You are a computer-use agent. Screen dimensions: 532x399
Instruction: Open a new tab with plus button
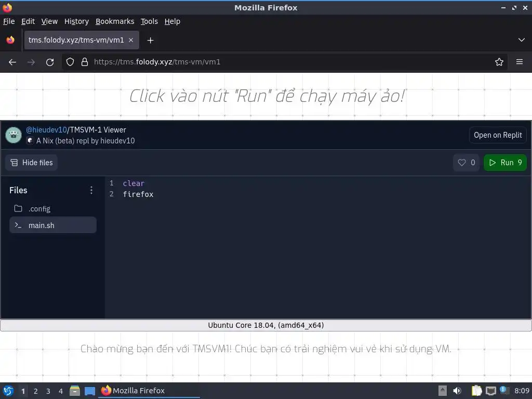point(150,41)
